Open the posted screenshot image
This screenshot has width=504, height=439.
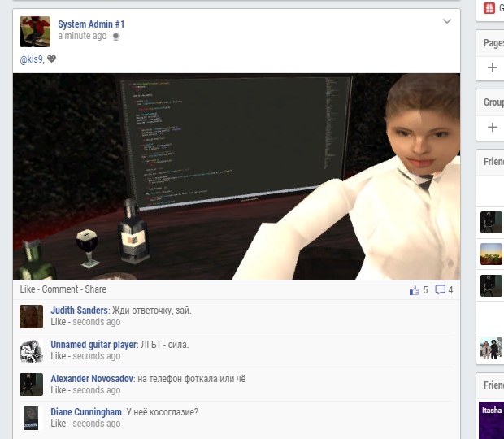point(236,176)
